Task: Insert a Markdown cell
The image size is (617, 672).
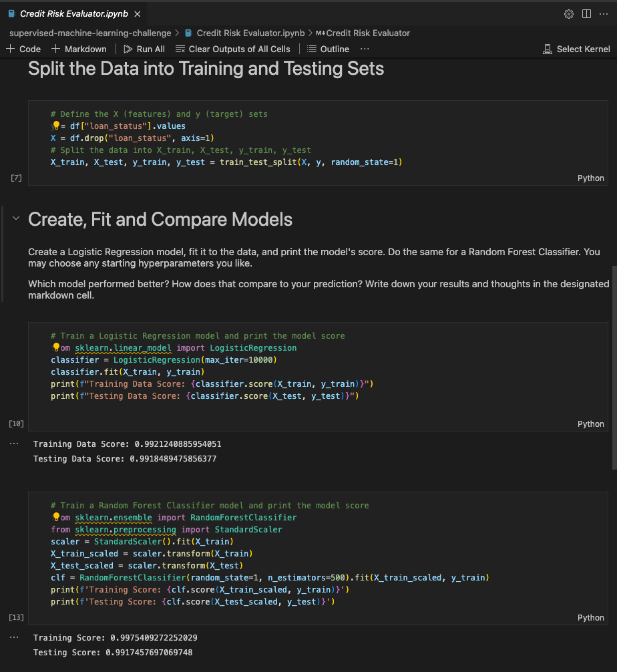Action: 79,49
